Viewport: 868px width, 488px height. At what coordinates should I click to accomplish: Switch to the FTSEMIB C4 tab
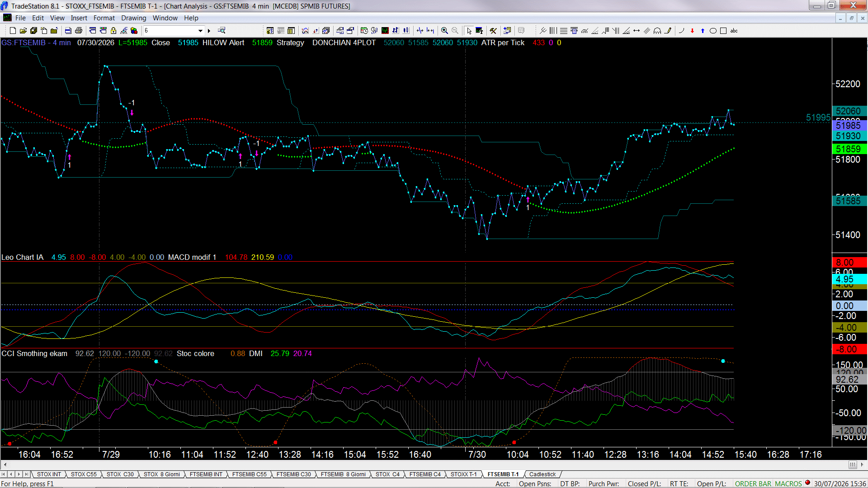(425, 474)
